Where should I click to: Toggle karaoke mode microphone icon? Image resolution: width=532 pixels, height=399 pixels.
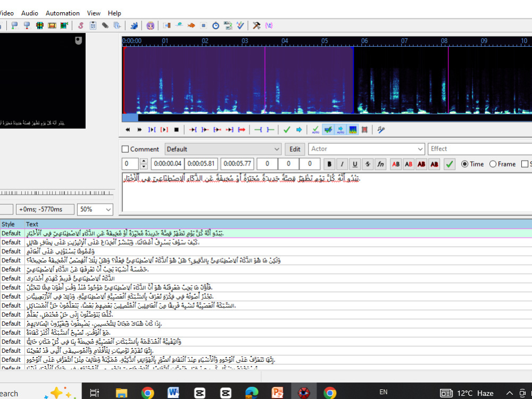click(381, 130)
